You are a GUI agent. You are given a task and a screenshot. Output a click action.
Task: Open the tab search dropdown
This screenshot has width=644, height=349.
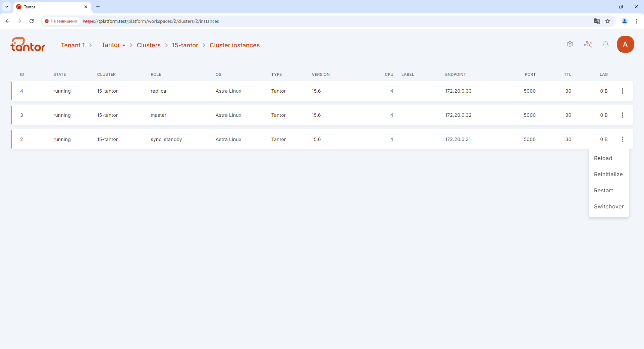pyautogui.click(x=7, y=7)
